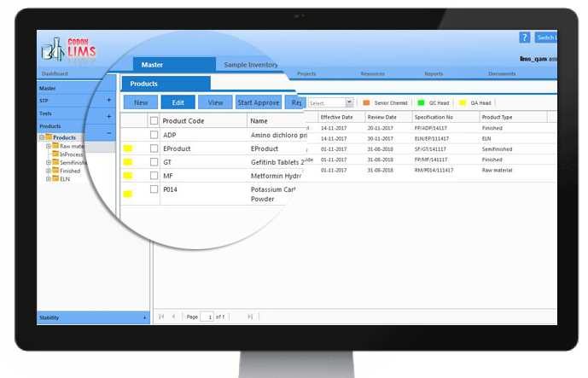588x378 pixels.
Task: Tick the checkbox for GT product
Action: 154,162
